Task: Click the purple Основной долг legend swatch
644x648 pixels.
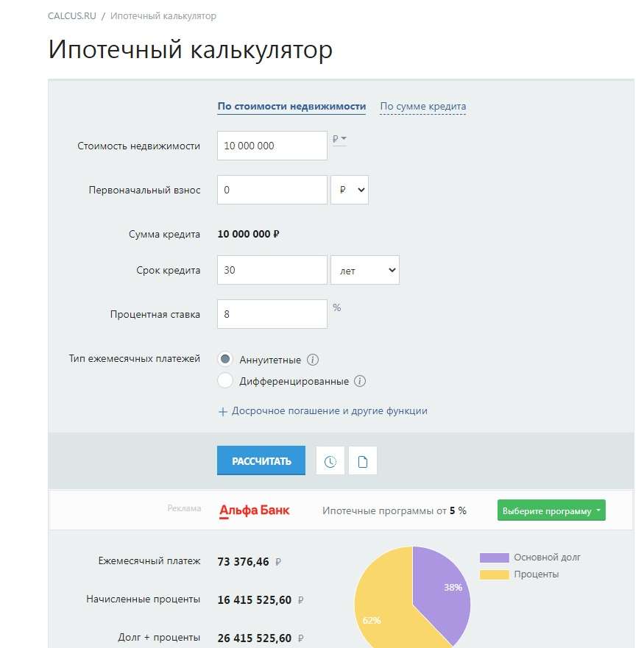Action: coord(494,558)
